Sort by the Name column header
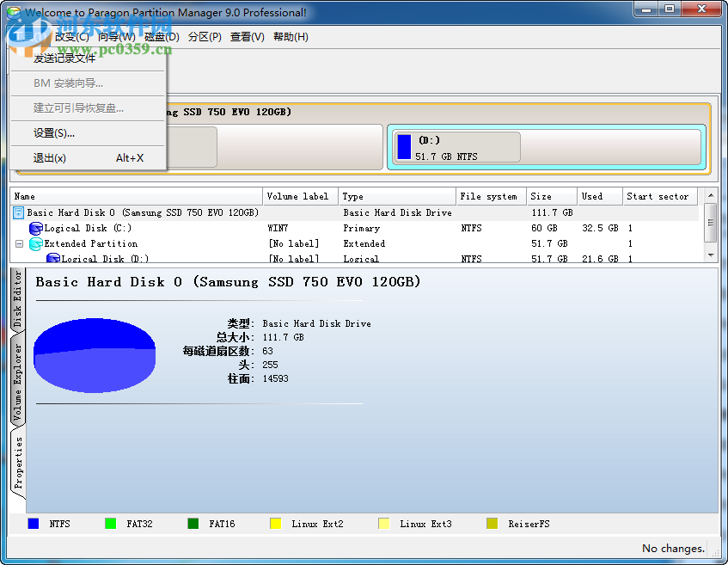Screen dimensions: 728x565 [137, 197]
